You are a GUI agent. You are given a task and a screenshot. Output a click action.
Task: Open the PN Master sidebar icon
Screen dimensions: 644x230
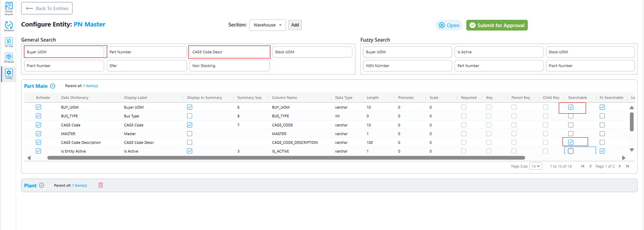click(8, 57)
